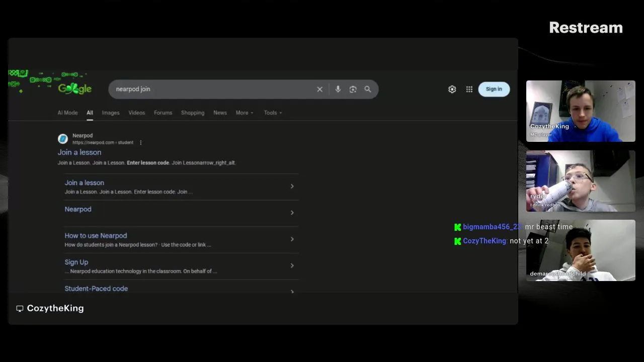Open three-dot menu next to nearpod.com URL
The width and height of the screenshot is (644, 362).
coord(140,143)
